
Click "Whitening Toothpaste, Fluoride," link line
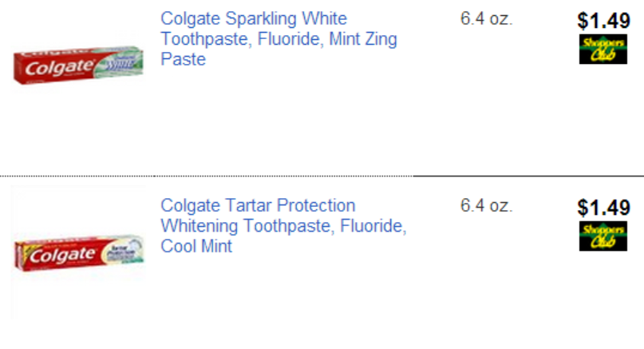point(283,226)
